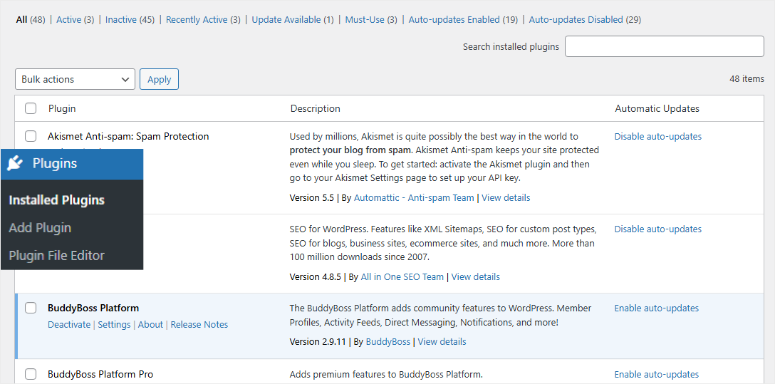This screenshot has height=384, width=775.
Task: Click the Automatic Updates column header
Action: point(657,108)
